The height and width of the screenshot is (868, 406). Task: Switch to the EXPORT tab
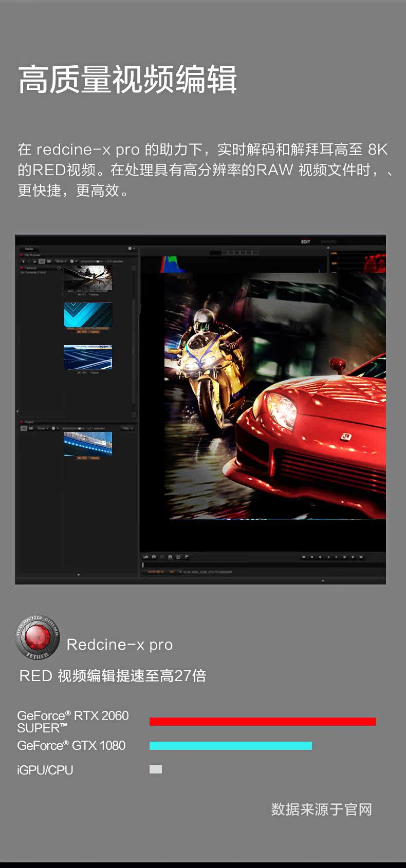click(x=328, y=241)
